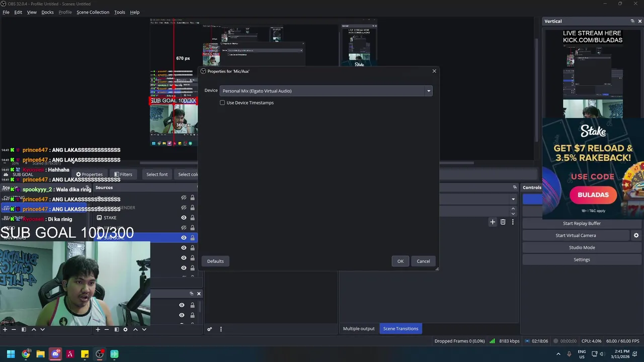This screenshot has height=362, width=644.
Task: Open source properties gear in Sources toolbar
Action: (x=125, y=329)
